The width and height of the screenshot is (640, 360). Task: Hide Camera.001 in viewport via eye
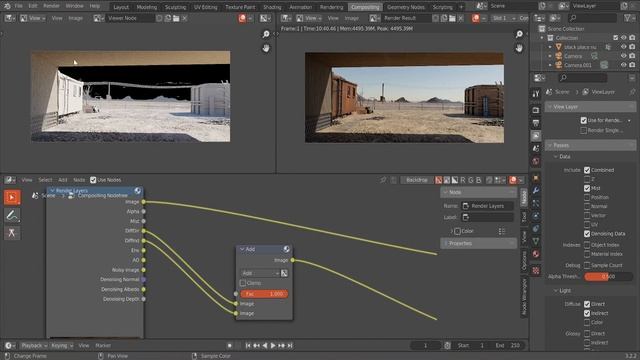click(623, 64)
